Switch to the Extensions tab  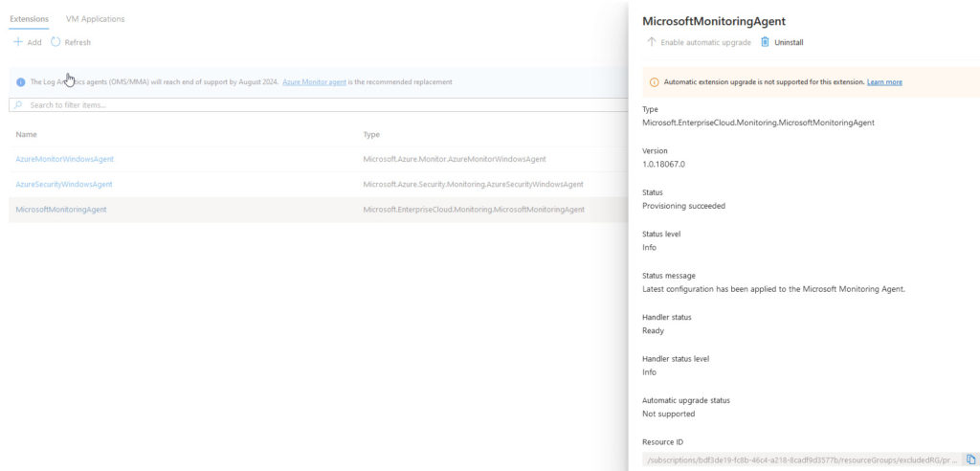click(x=30, y=19)
